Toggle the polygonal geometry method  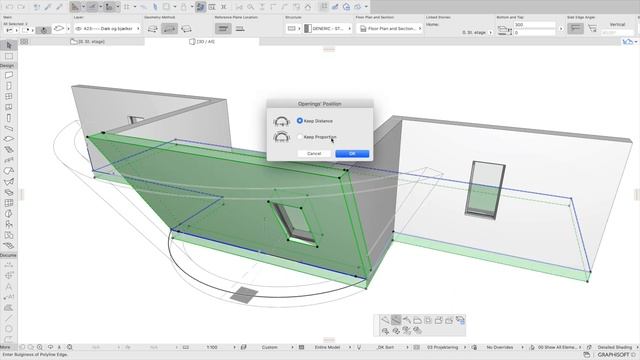click(153, 29)
